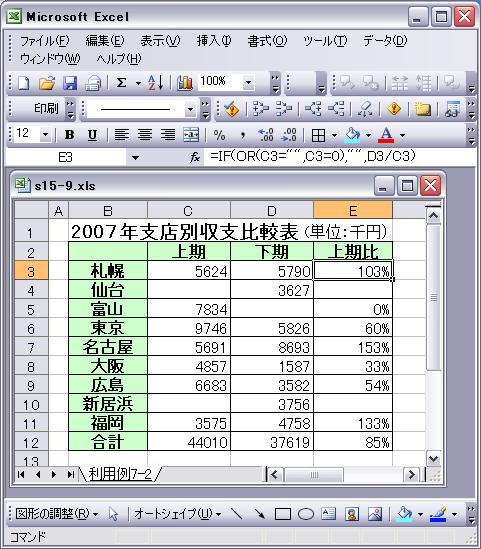Screen dimensions: 481x549
Task: Open the データ(D) menu
Action: pyautogui.click(x=385, y=41)
